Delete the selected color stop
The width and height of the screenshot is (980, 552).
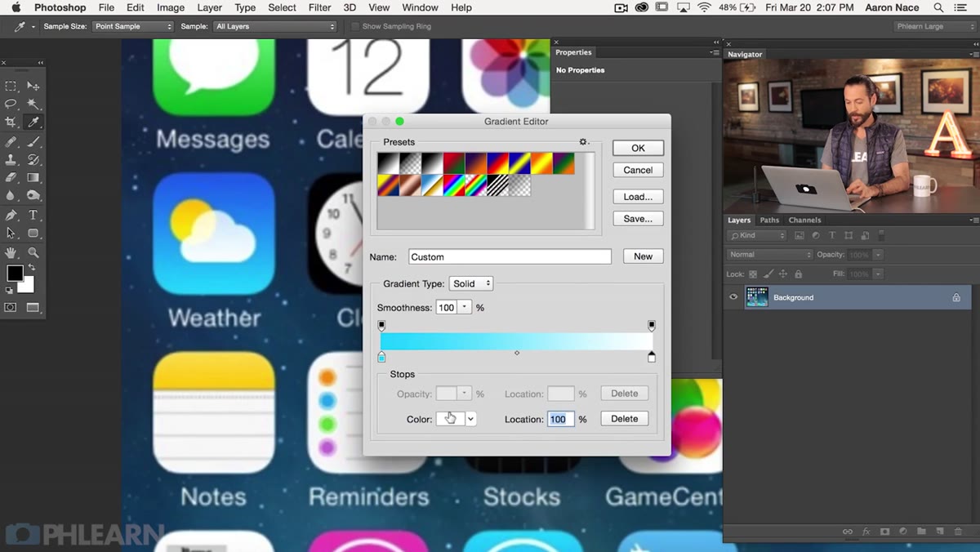[625, 419]
